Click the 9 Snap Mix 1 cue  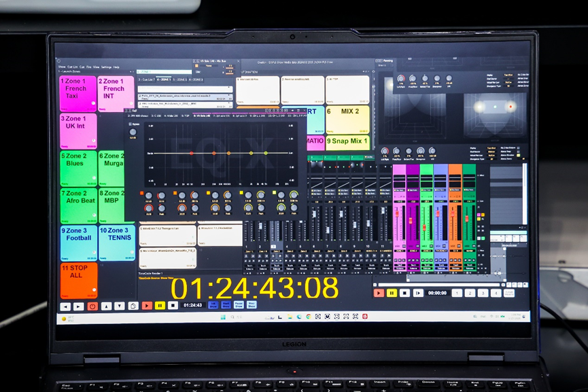click(347, 143)
